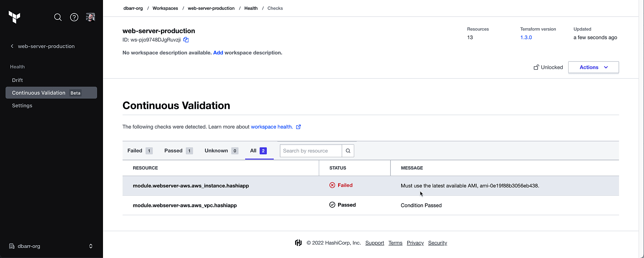Click the search submit magnifier button

click(x=348, y=151)
